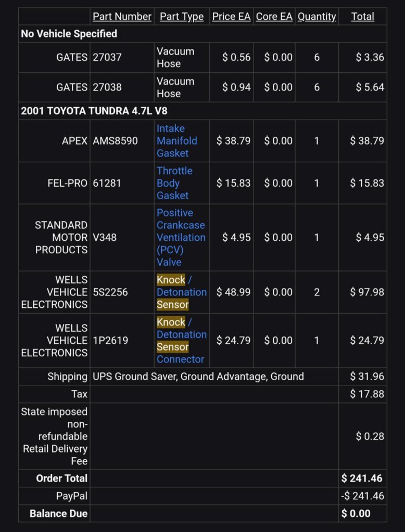Select part number 1P2619
Viewport: 405px width, 532px height.
coord(110,340)
